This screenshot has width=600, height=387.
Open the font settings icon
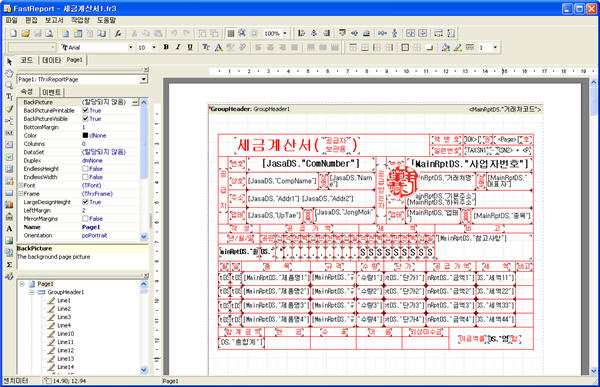coord(206,47)
